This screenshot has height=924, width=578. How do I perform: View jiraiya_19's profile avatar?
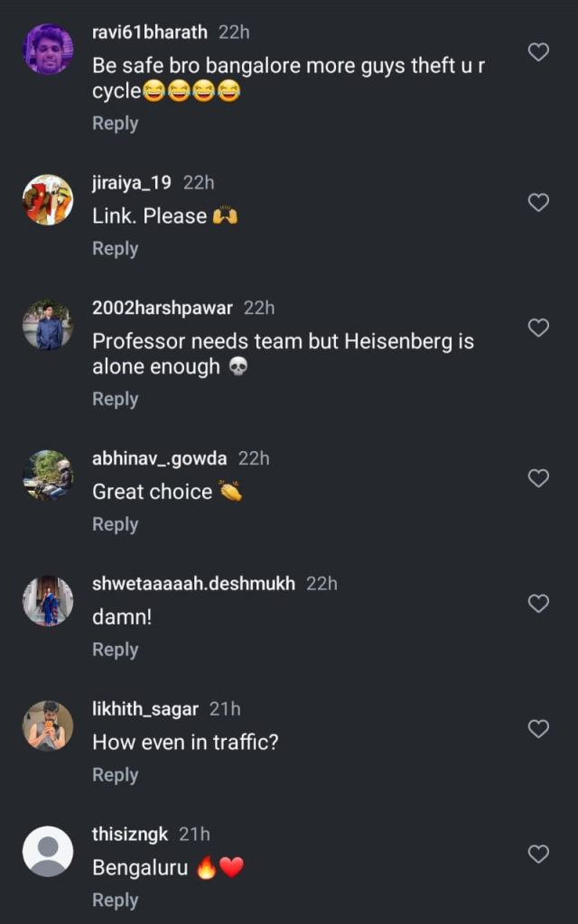[x=48, y=200]
